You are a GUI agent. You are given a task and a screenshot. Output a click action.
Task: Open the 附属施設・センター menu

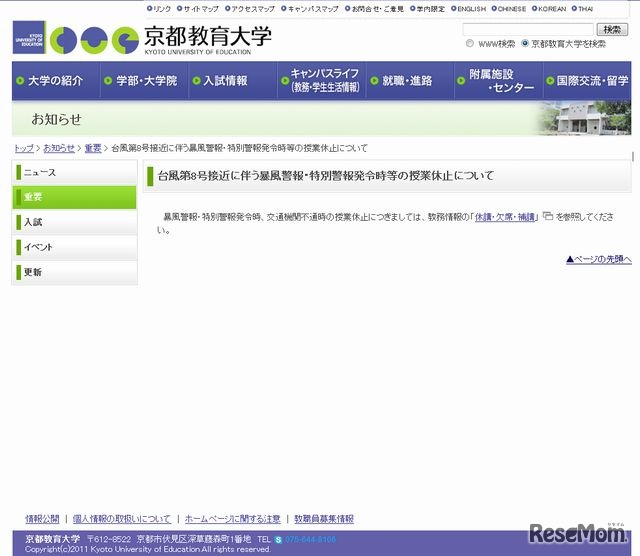[x=499, y=80]
